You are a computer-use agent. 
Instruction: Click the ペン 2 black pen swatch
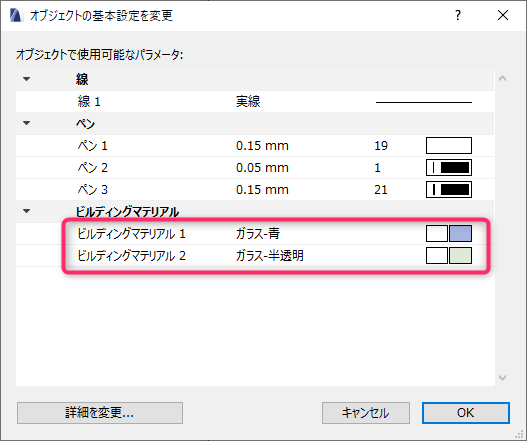pos(449,167)
